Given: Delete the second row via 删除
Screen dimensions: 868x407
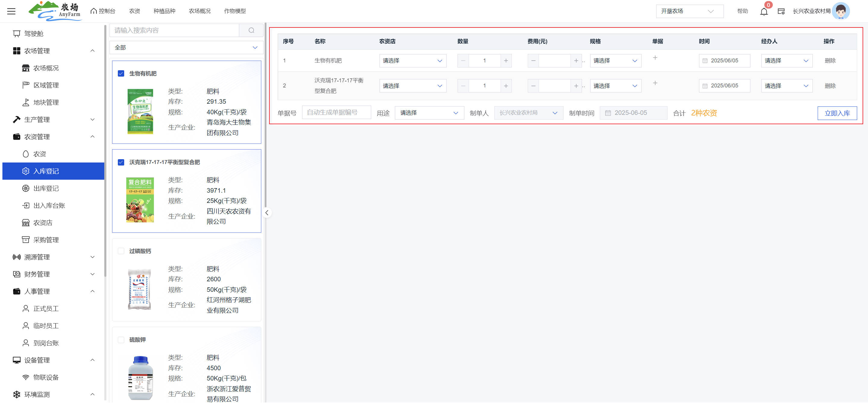Looking at the screenshot, I should tap(830, 86).
